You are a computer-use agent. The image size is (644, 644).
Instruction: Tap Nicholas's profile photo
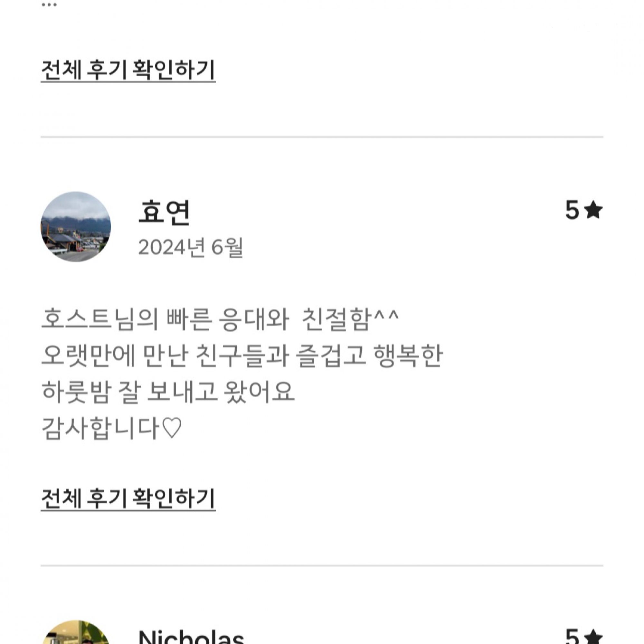tap(76, 633)
